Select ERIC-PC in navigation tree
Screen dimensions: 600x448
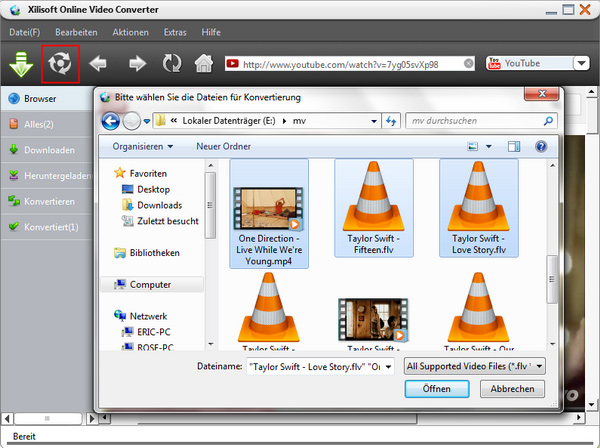(146, 332)
